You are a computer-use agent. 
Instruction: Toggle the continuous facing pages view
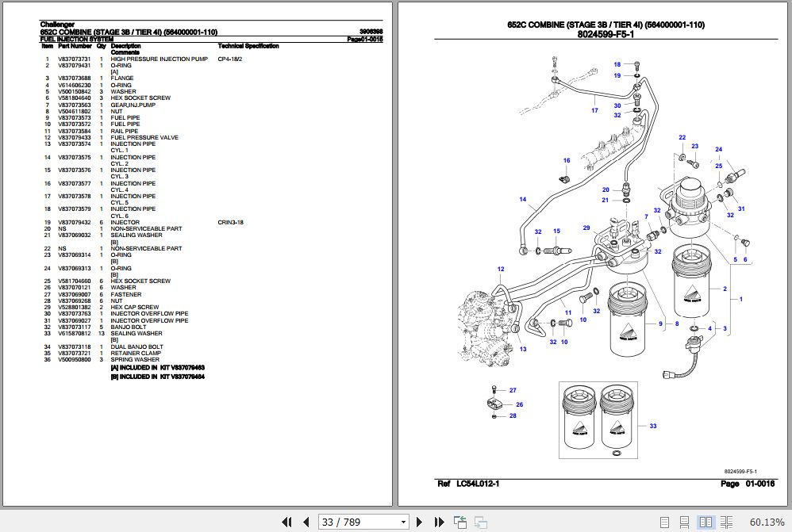[727, 522]
